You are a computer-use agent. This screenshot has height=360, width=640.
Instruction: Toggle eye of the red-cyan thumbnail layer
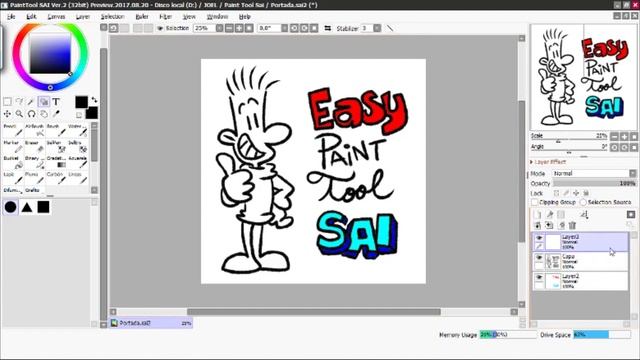point(539,277)
